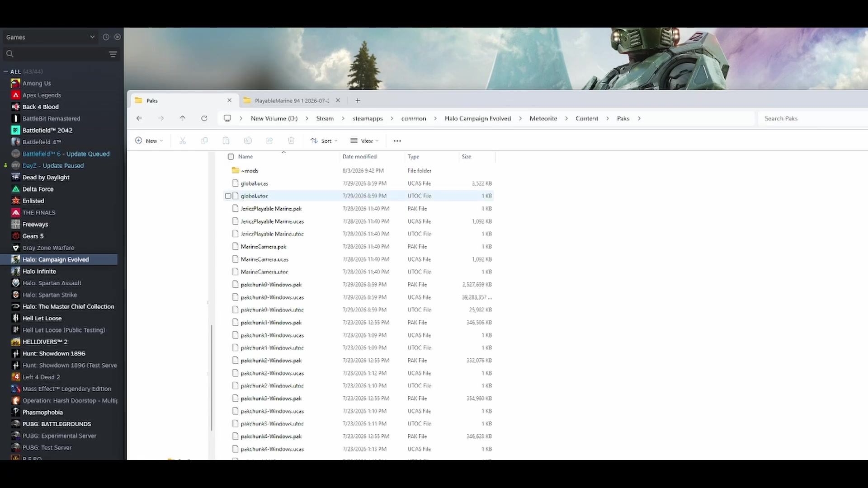Collapse the ALL games group
The image size is (868, 488).
pyautogui.click(x=6, y=71)
